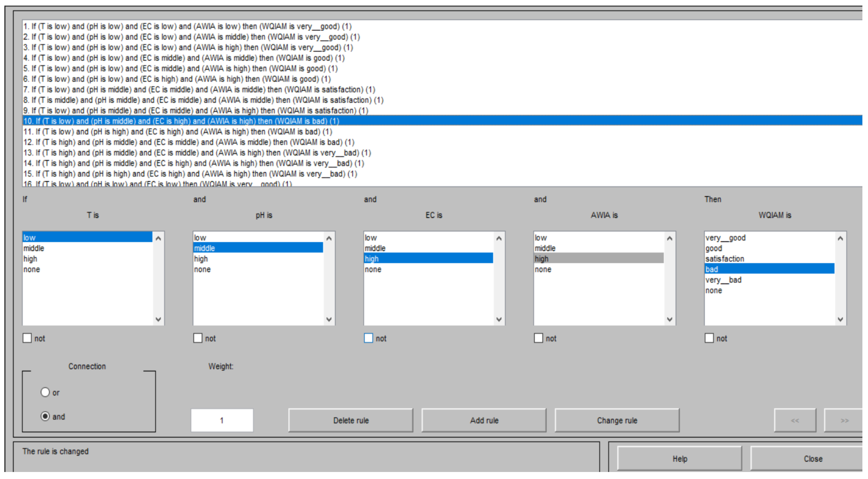Check the 'not' box under T is

(x=27, y=338)
